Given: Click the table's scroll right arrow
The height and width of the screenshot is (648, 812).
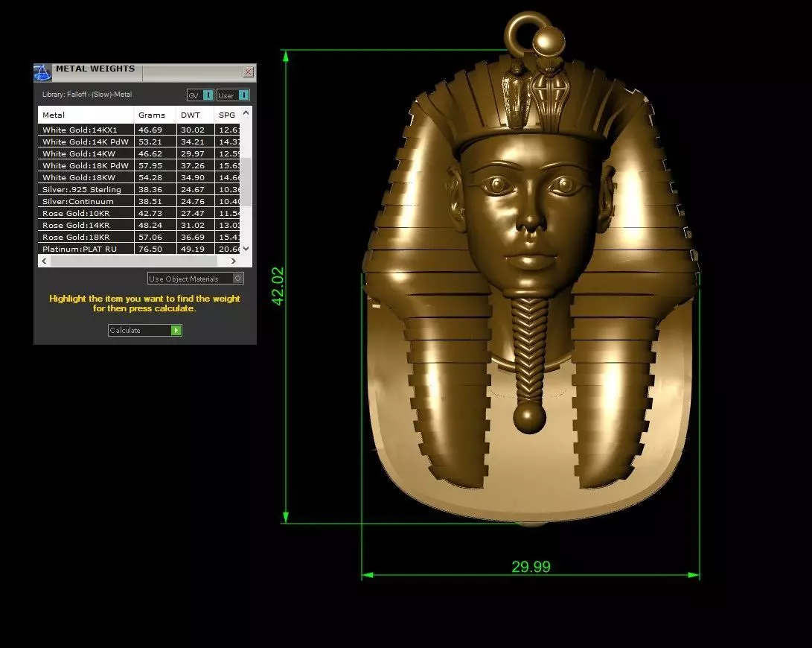Looking at the screenshot, I should pos(234,261).
